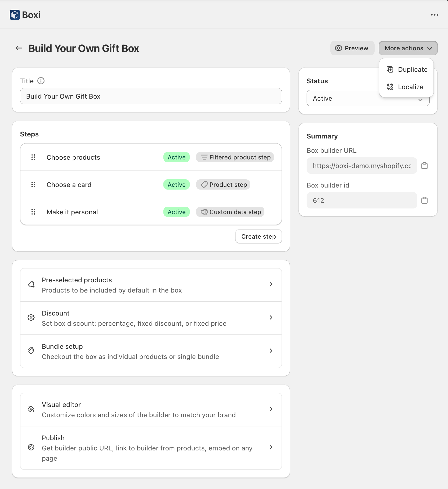Grab the Make it personal drag handle
The height and width of the screenshot is (489, 448).
pyautogui.click(x=33, y=212)
